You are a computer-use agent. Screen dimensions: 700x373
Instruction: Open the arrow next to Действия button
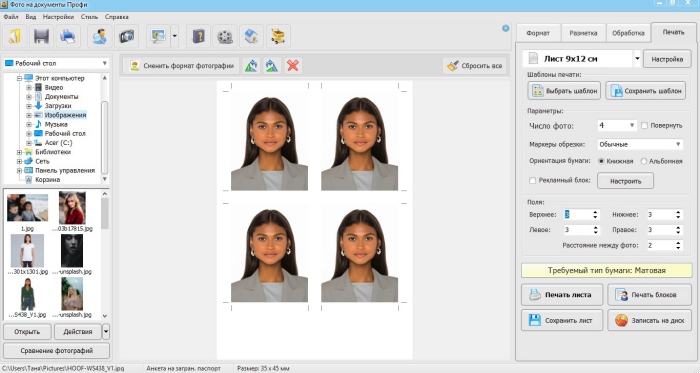coord(106,332)
